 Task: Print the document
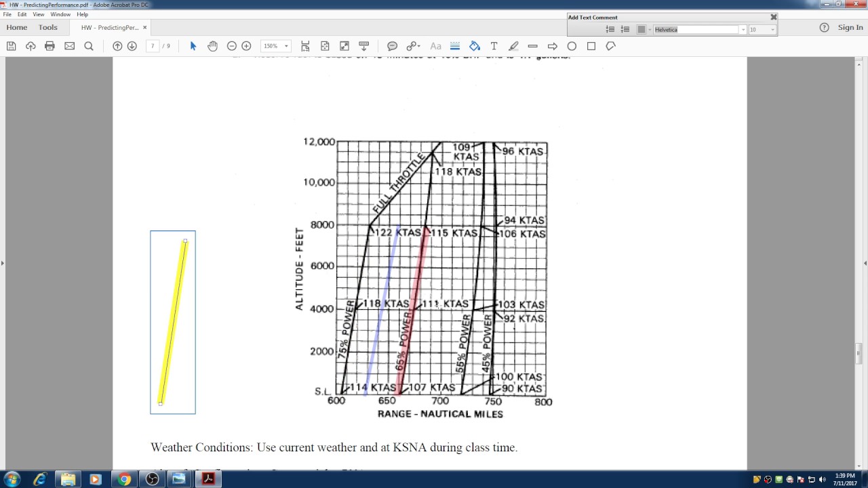[x=50, y=46]
